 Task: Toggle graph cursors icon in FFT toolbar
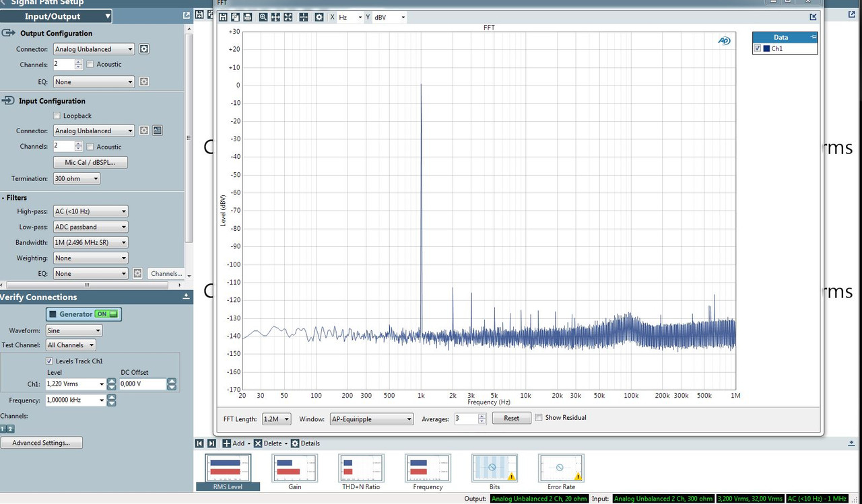[x=304, y=17]
